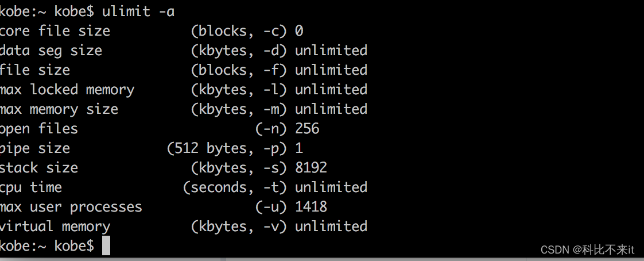The width and height of the screenshot is (644, 261).
Task: Click the "cpu time" label
Action: [x=31, y=187]
